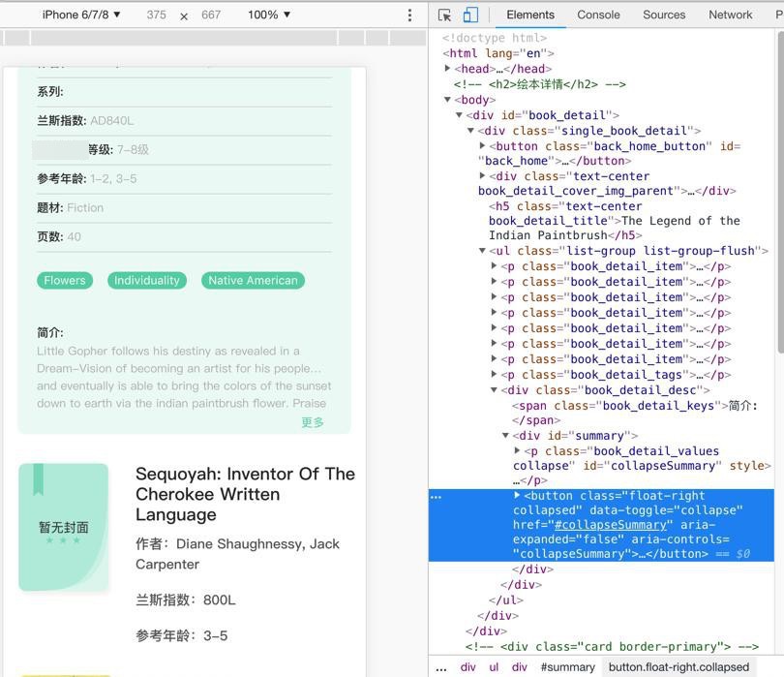Select the h2 绘本详情 comment line
784x677 pixels.
(539, 83)
